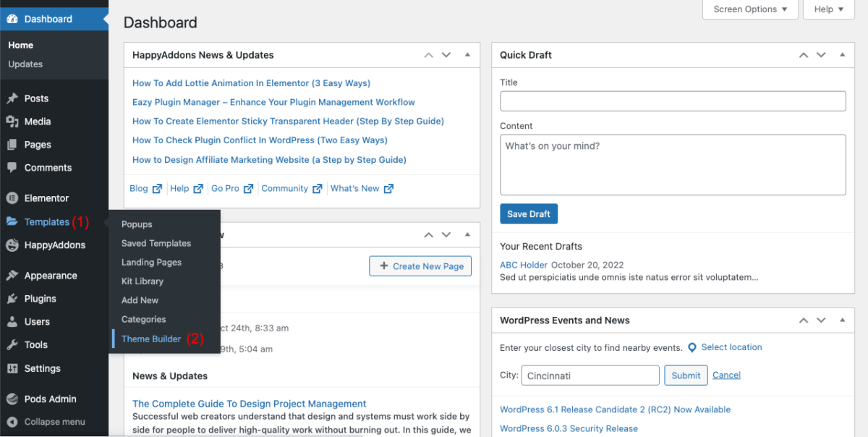The height and width of the screenshot is (437, 868).
Task: Open Saved Templates in the submenu
Action: pos(156,243)
